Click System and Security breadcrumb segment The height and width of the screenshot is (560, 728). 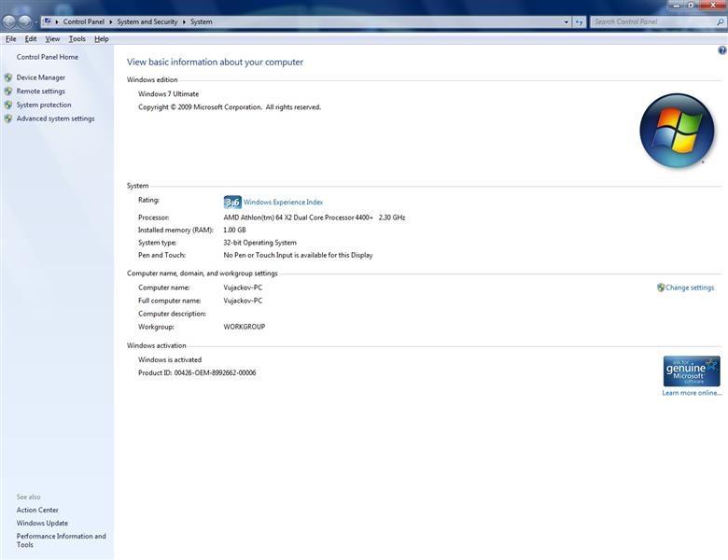tap(147, 21)
